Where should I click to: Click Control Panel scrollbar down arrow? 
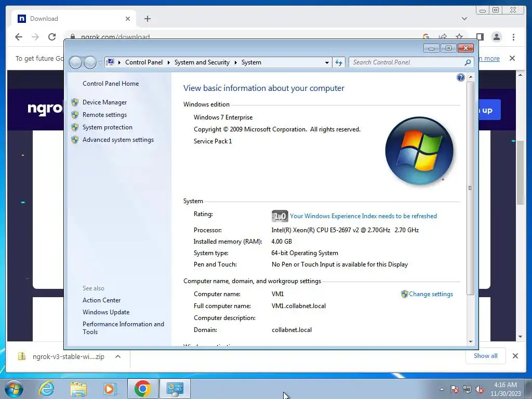(471, 342)
